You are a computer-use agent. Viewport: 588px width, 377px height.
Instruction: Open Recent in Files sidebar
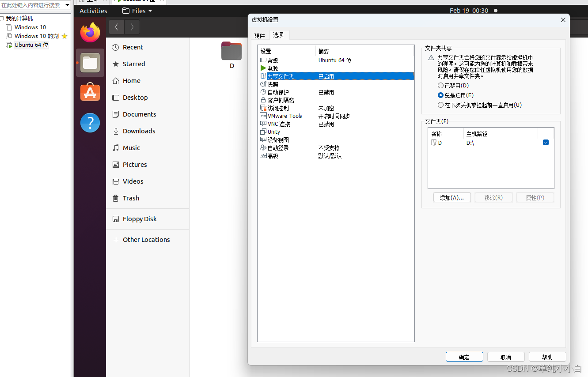148,47
